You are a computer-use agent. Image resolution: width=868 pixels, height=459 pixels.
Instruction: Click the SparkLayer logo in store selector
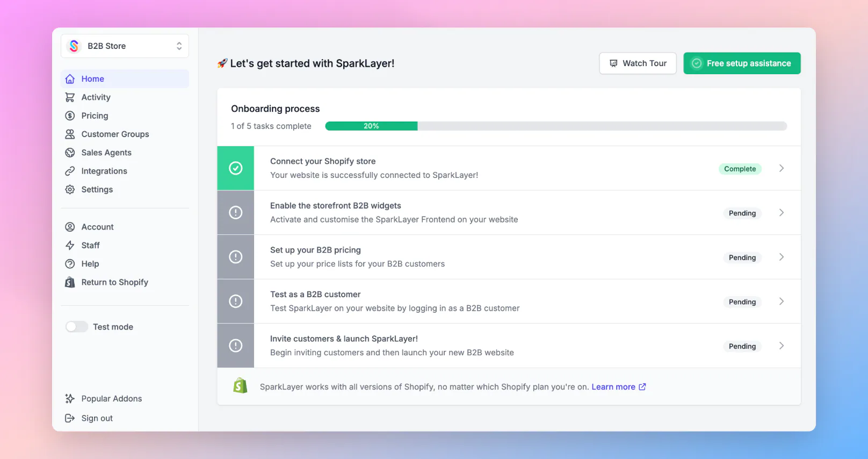(74, 46)
